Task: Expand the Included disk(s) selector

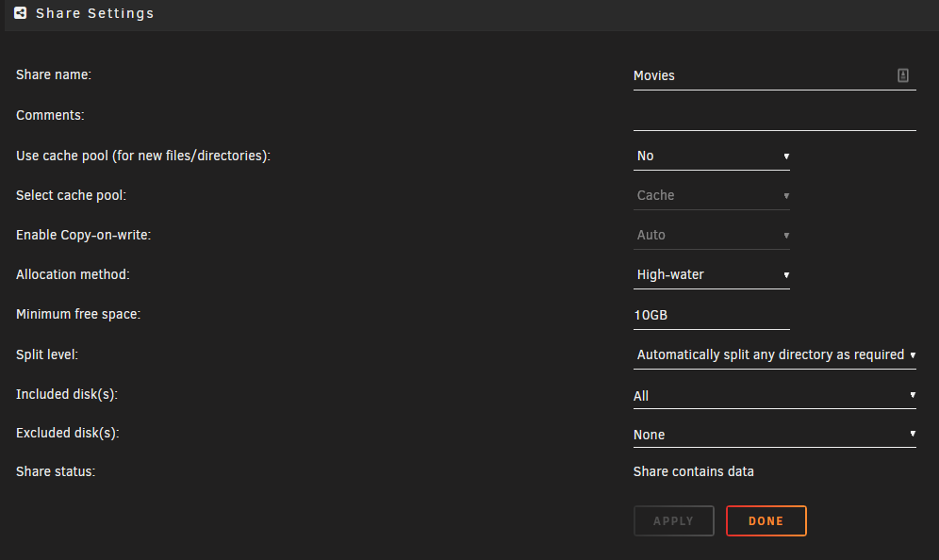Action: click(774, 395)
